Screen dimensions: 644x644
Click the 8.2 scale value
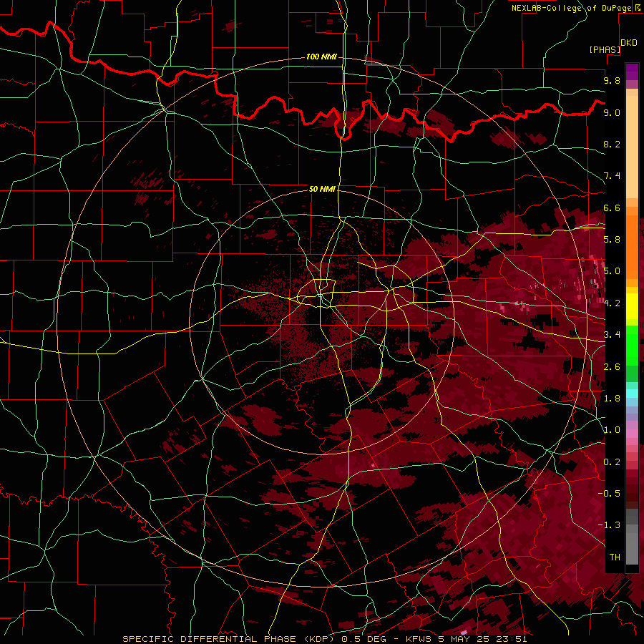(x=612, y=144)
